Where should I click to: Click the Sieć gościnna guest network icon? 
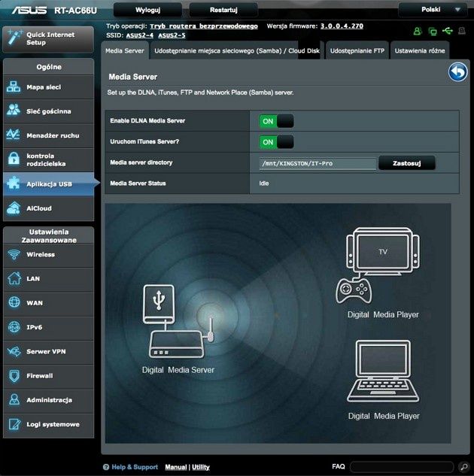tap(14, 111)
